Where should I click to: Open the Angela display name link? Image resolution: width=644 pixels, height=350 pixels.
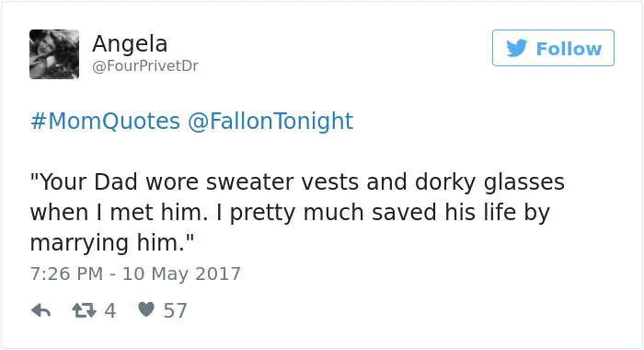click(130, 43)
